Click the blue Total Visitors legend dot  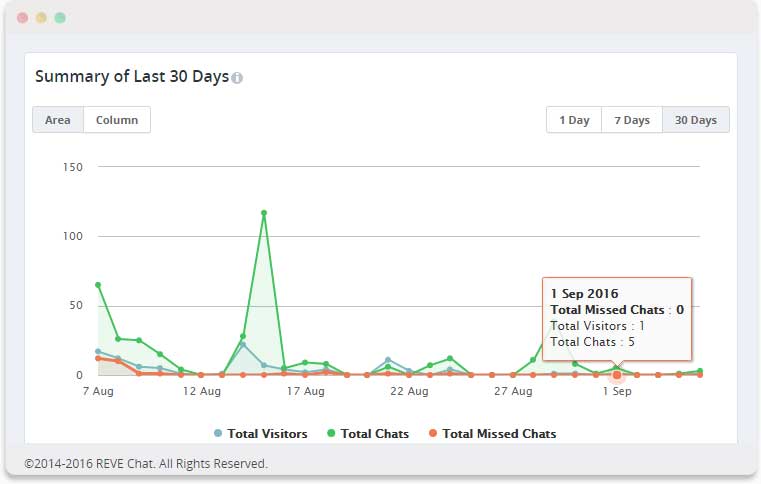click(x=218, y=434)
